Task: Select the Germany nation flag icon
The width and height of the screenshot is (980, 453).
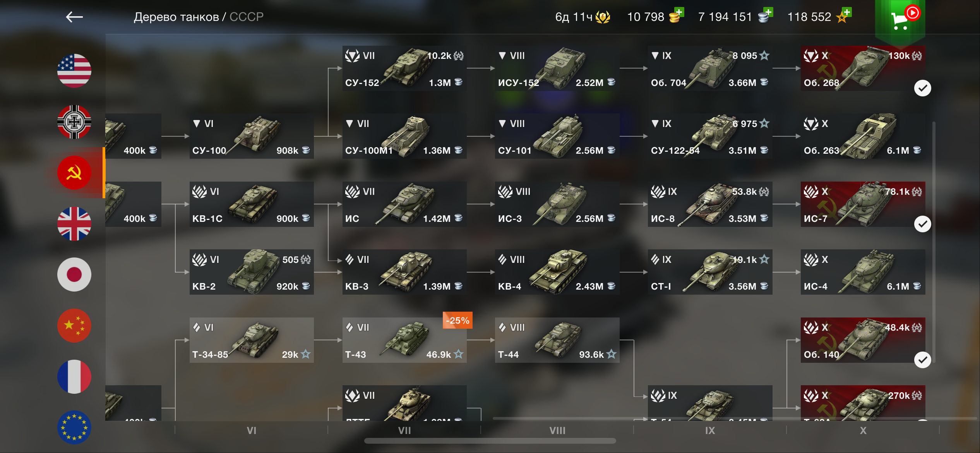Action: point(74,122)
